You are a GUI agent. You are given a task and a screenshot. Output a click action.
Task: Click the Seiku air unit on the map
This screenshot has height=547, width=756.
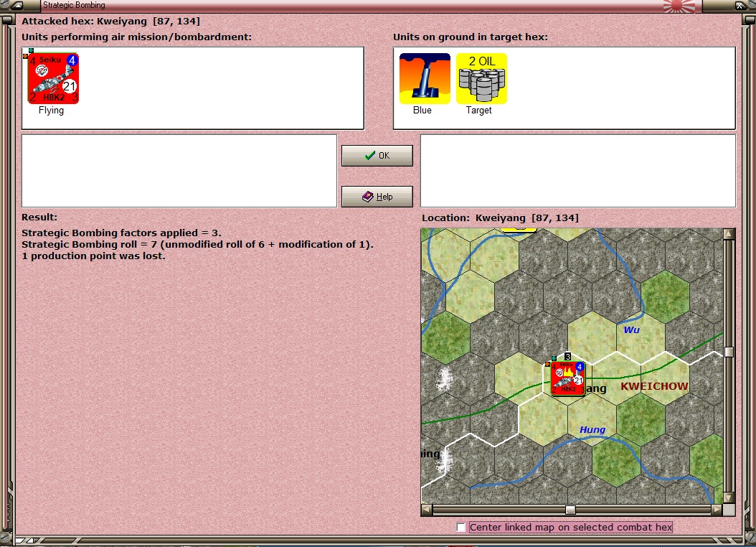pyautogui.click(x=567, y=378)
